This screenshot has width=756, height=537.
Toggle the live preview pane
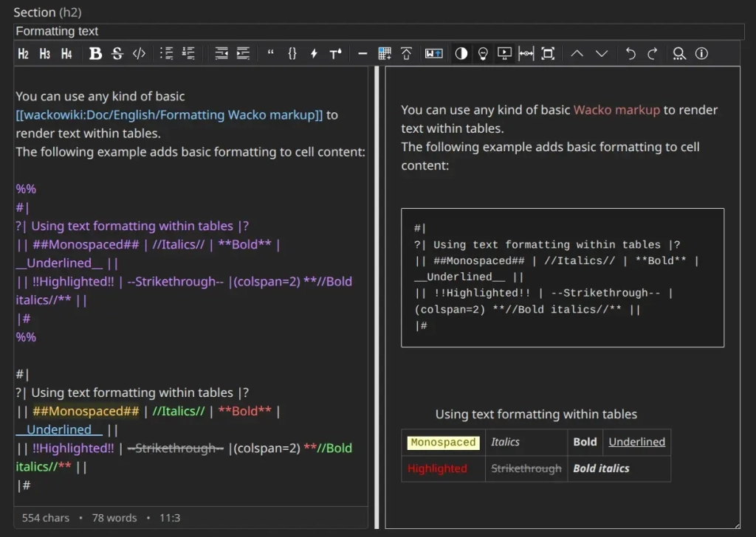(x=504, y=53)
